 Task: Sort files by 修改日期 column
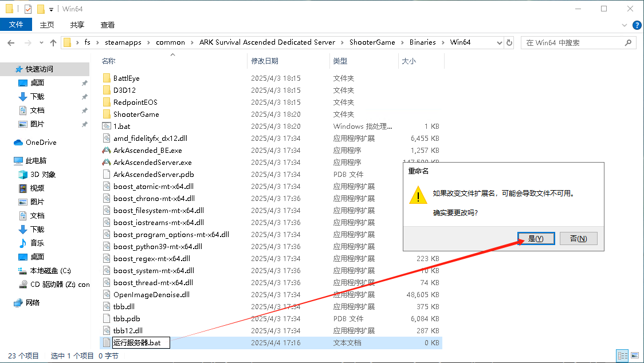pyautogui.click(x=265, y=61)
